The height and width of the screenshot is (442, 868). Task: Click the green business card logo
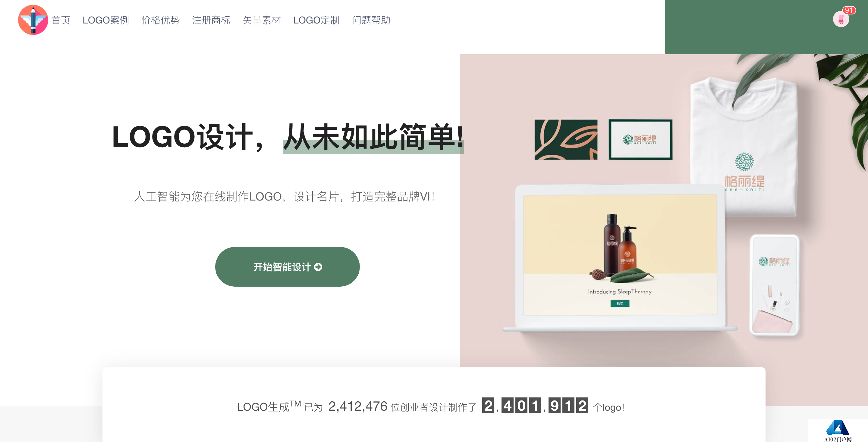pyautogui.click(x=640, y=139)
